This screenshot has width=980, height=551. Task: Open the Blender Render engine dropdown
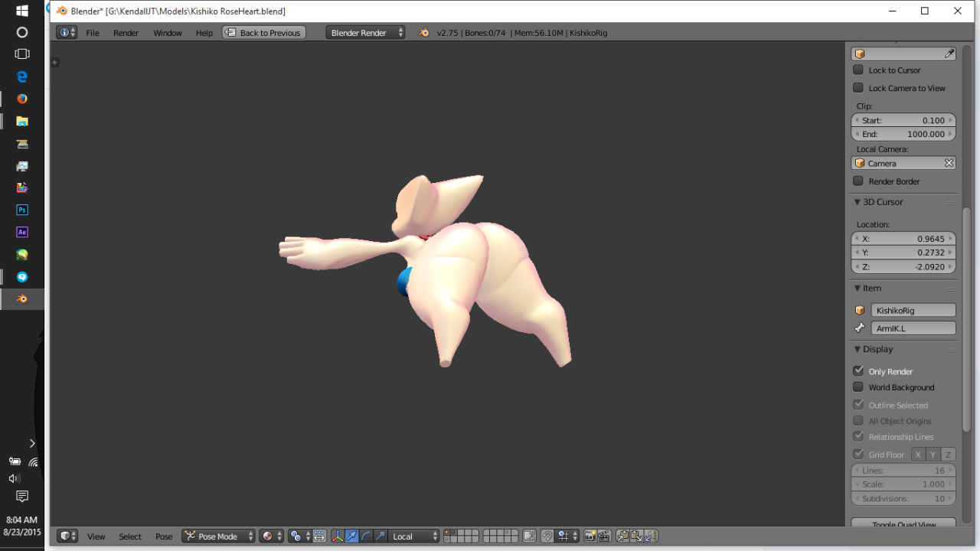pos(365,33)
